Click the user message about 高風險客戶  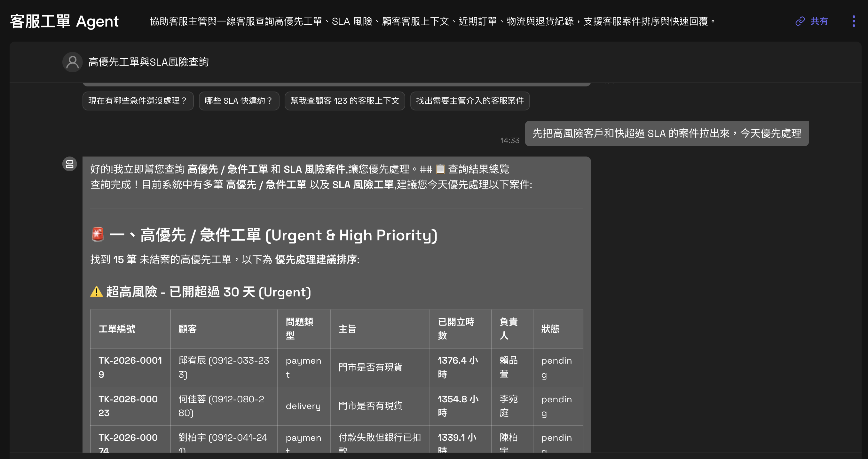[667, 133]
